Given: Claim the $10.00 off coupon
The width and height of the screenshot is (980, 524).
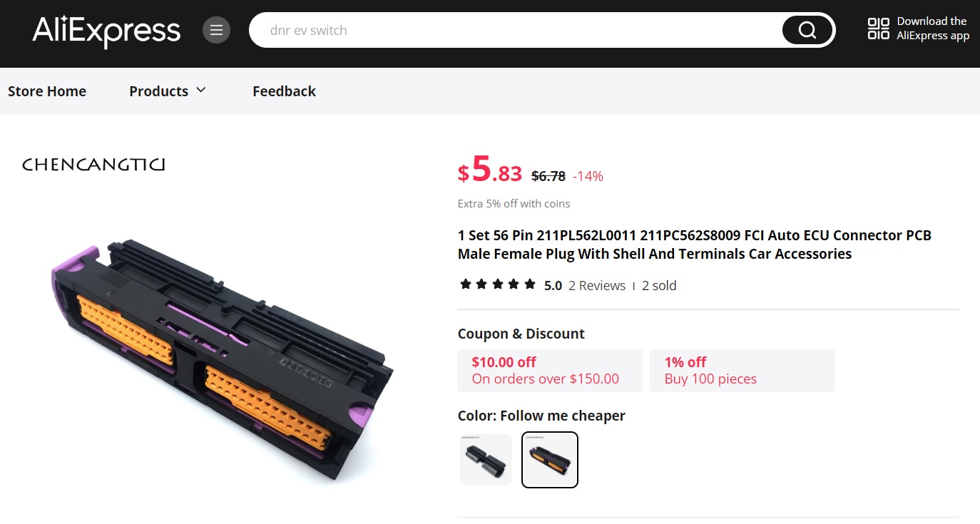Looking at the screenshot, I should pos(549,371).
